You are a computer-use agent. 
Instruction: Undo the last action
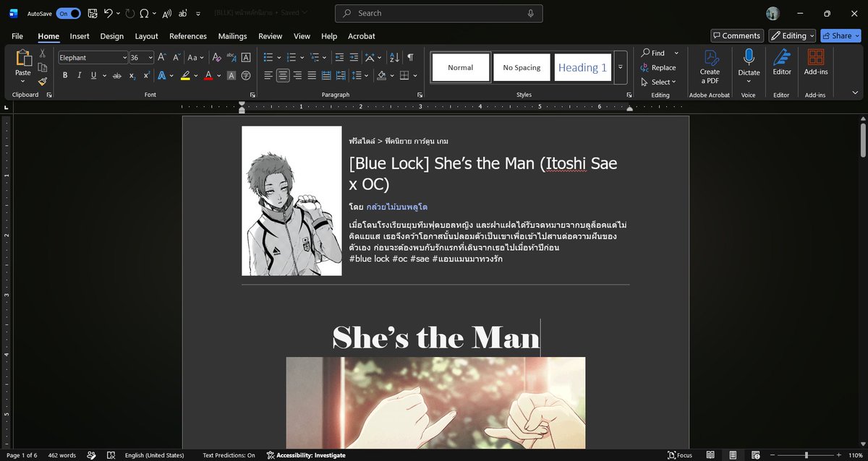click(x=109, y=13)
